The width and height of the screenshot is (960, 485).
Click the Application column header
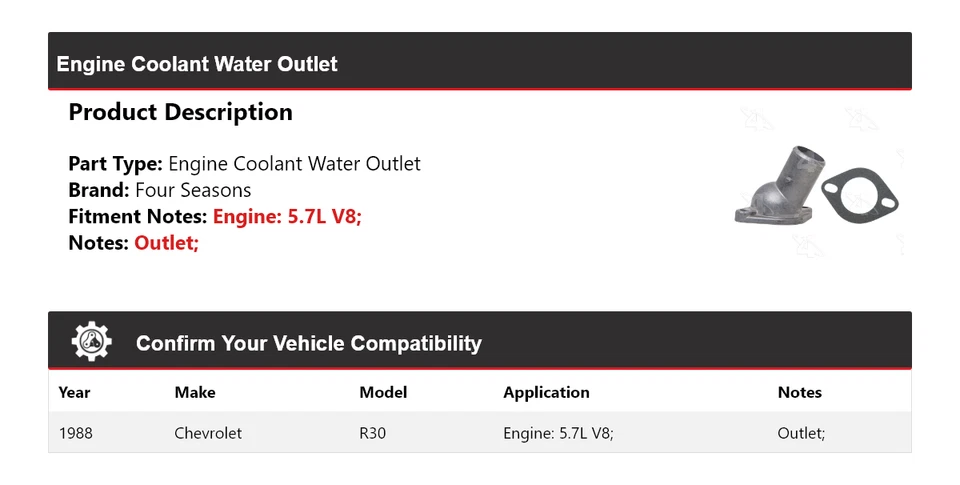[546, 392]
